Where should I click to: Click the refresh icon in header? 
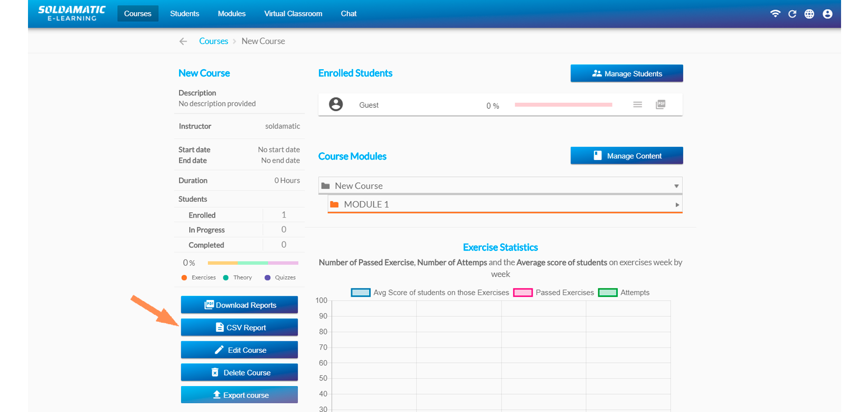click(792, 14)
